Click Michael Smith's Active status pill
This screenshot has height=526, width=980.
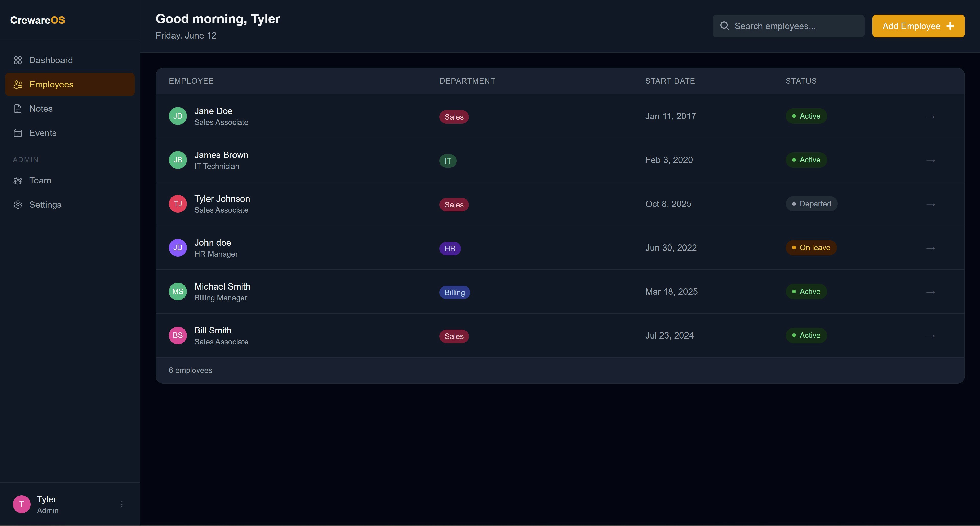806,292
